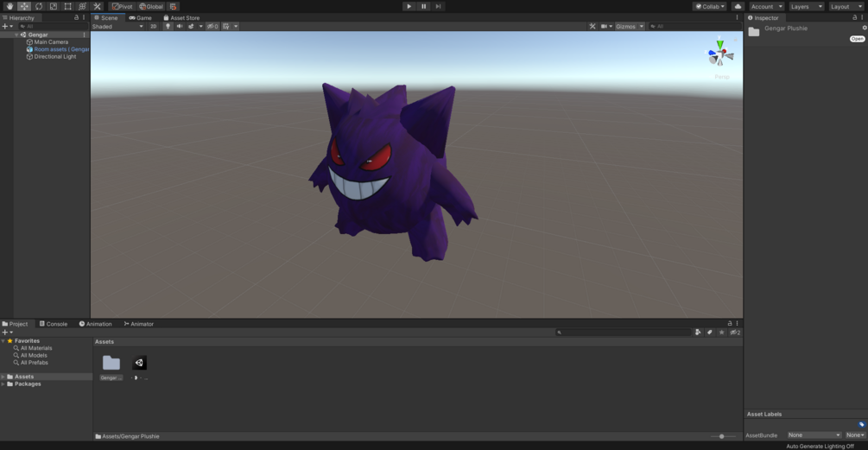Image resolution: width=868 pixels, height=450 pixels.
Task: Select the Move tool
Action: 24,6
